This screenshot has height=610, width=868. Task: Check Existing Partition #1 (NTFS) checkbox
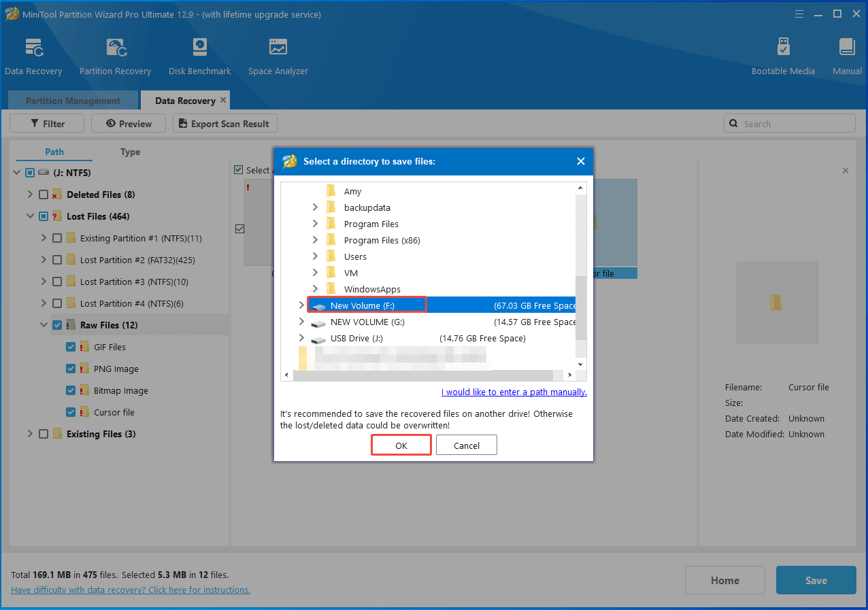tap(57, 238)
